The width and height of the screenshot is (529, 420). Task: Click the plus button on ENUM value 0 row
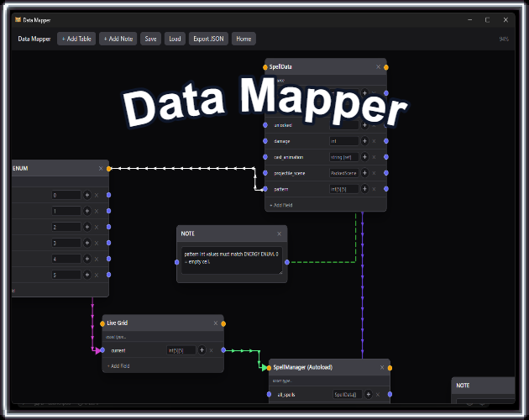[x=87, y=195]
